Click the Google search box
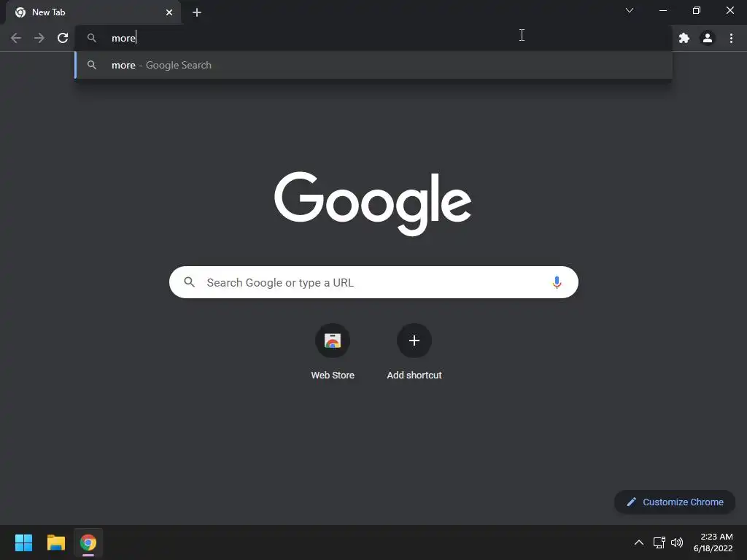Viewport: 747px width, 560px height. (373, 282)
